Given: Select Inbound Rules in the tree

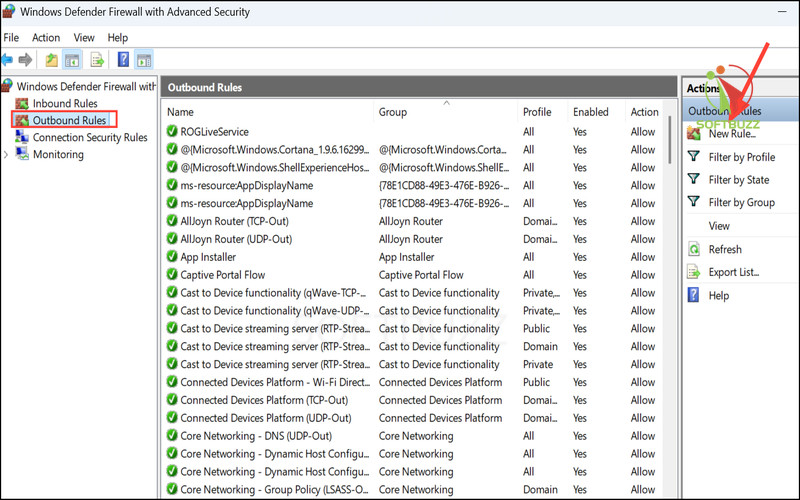Looking at the screenshot, I should tap(65, 104).
